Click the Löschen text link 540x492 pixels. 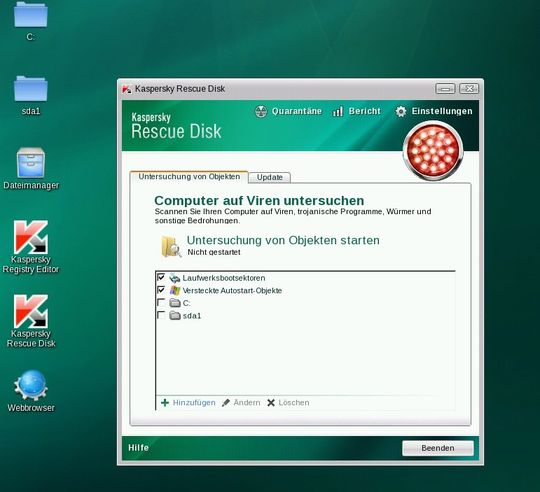tap(294, 402)
